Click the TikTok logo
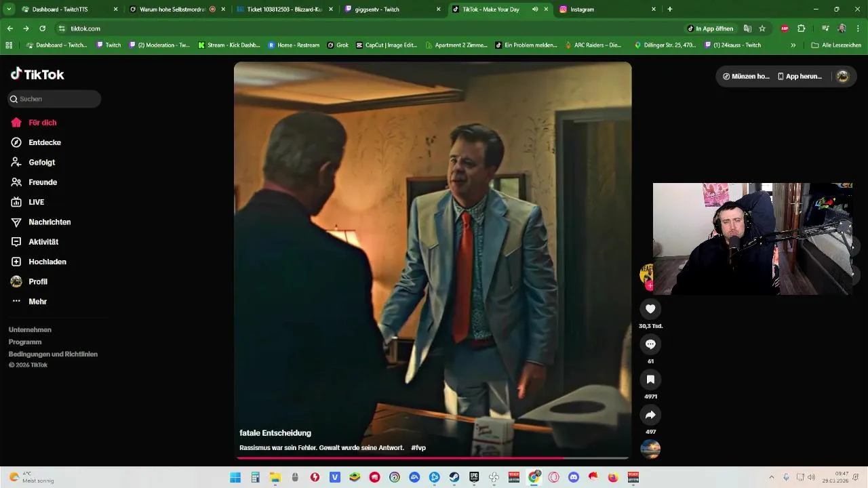The height and width of the screenshot is (488, 868). point(37,74)
